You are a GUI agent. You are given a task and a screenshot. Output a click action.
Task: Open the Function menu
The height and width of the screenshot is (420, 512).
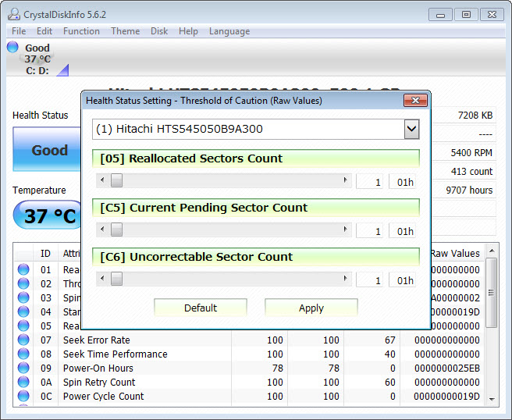tap(81, 31)
